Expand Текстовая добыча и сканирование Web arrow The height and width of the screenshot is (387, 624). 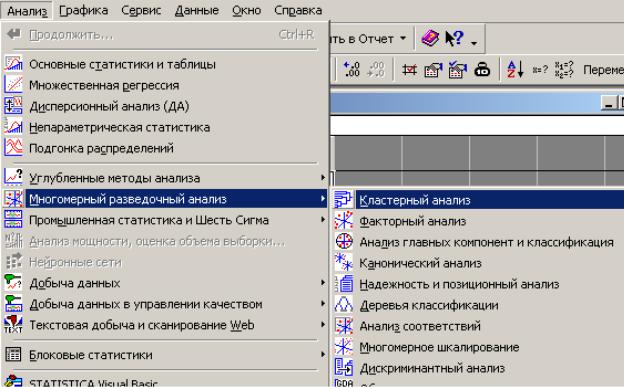(323, 324)
